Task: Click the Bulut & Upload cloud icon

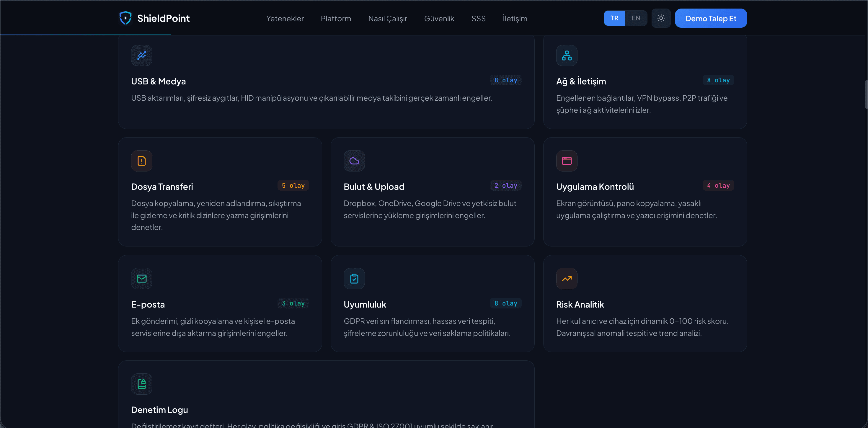Action: pos(354,161)
